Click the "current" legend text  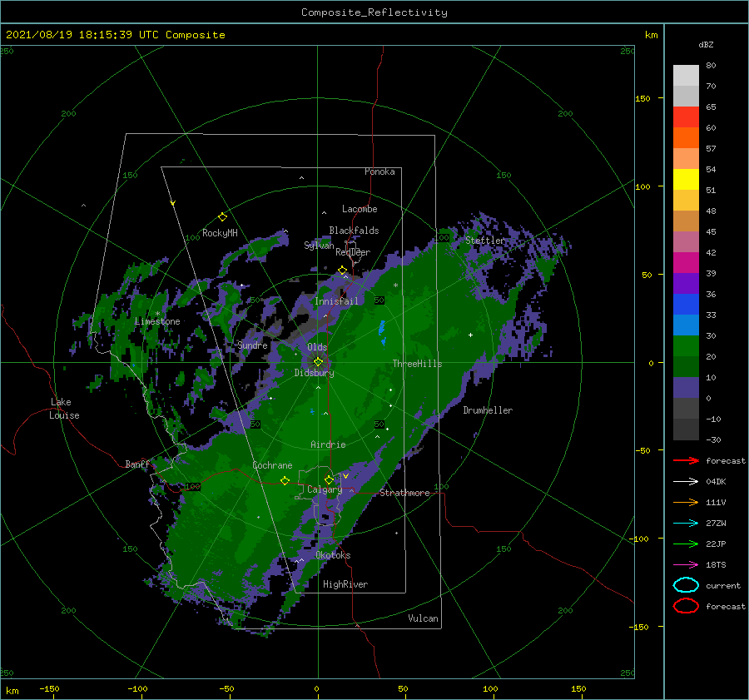pyautogui.click(x=723, y=585)
